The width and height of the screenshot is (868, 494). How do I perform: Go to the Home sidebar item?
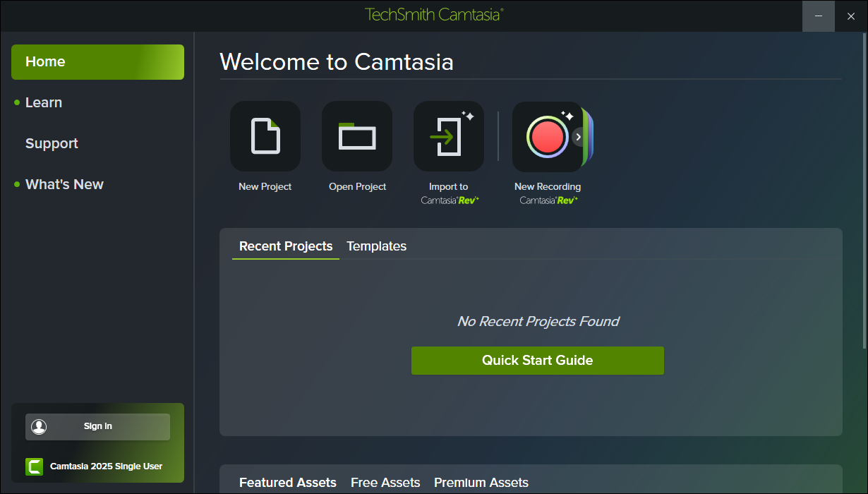click(97, 62)
